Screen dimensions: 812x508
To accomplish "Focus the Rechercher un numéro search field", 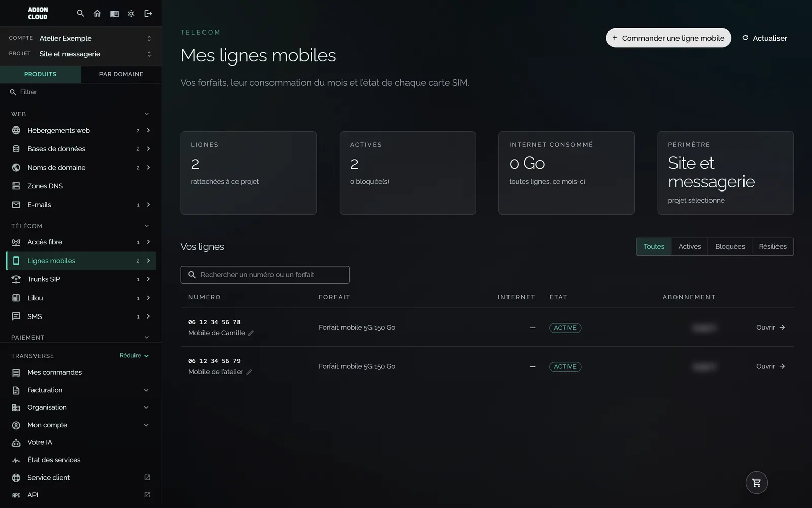I will (265, 275).
